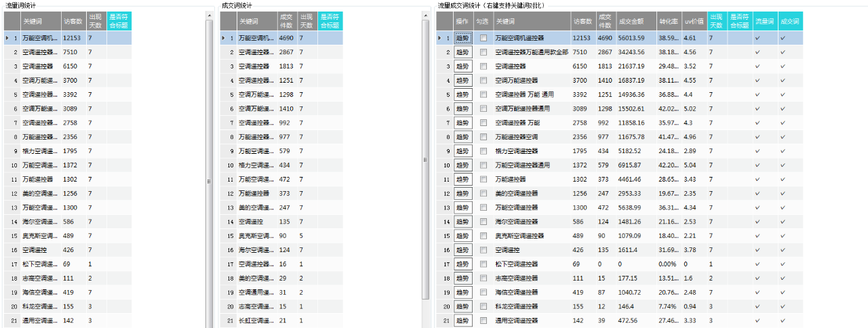The image size is (868, 328).
Task: Check the 万能遥控器 row checkbox
Action: [x=484, y=180]
